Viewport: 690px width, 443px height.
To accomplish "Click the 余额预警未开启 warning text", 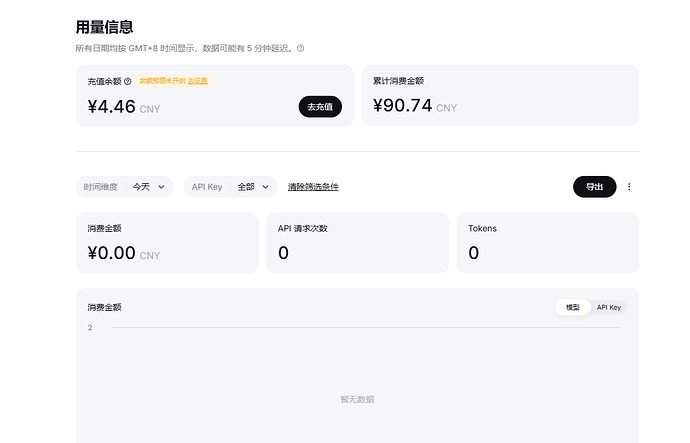I will pyautogui.click(x=162, y=81).
